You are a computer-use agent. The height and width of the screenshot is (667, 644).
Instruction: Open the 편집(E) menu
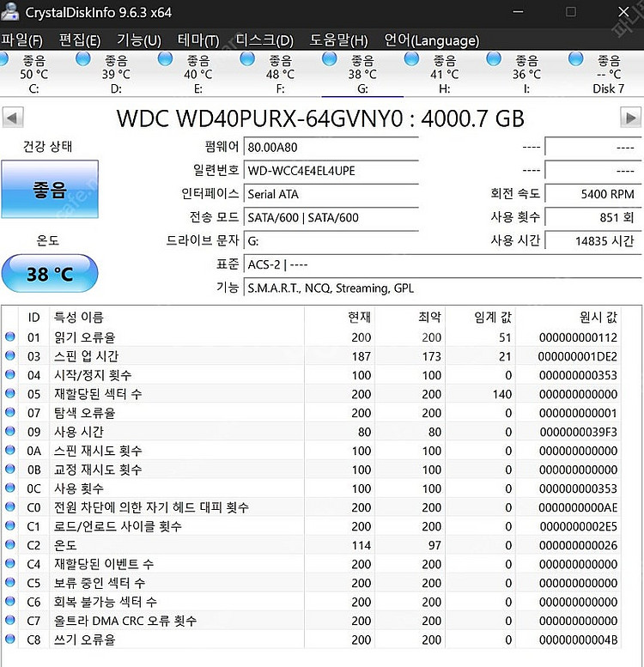click(x=80, y=40)
